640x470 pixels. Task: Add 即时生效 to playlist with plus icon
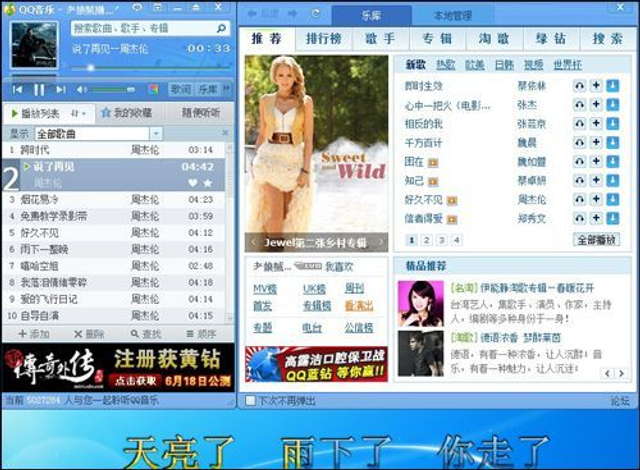pos(596,86)
